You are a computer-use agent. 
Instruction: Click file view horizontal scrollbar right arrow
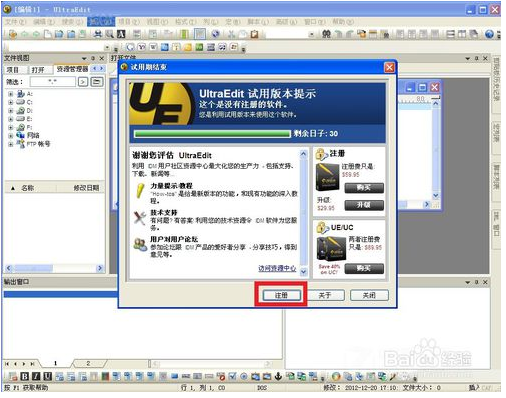click(100, 268)
